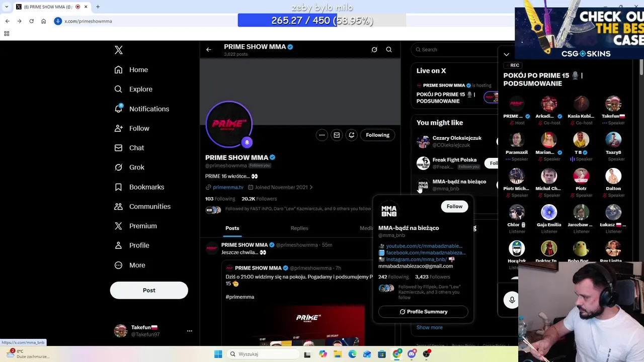Search PRIME SHOW MMA posts
The height and width of the screenshot is (362, 644).
pos(389,49)
